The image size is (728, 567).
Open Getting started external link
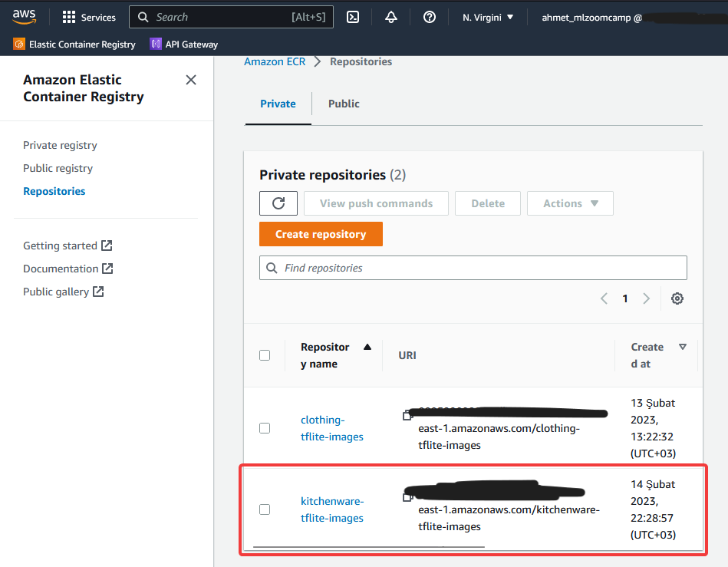click(x=68, y=246)
